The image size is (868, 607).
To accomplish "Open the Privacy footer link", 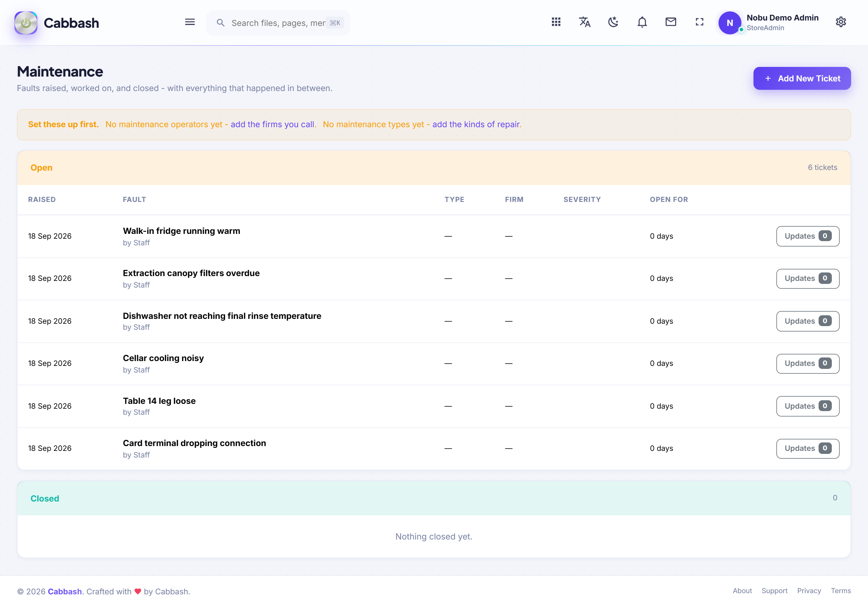I will pyautogui.click(x=809, y=591).
